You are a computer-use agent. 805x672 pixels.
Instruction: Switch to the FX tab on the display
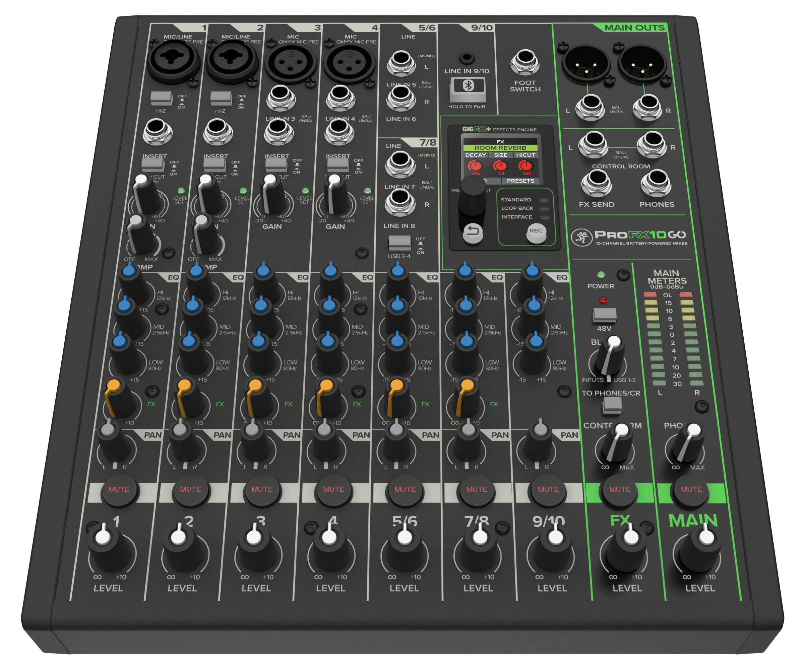point(500,142)
